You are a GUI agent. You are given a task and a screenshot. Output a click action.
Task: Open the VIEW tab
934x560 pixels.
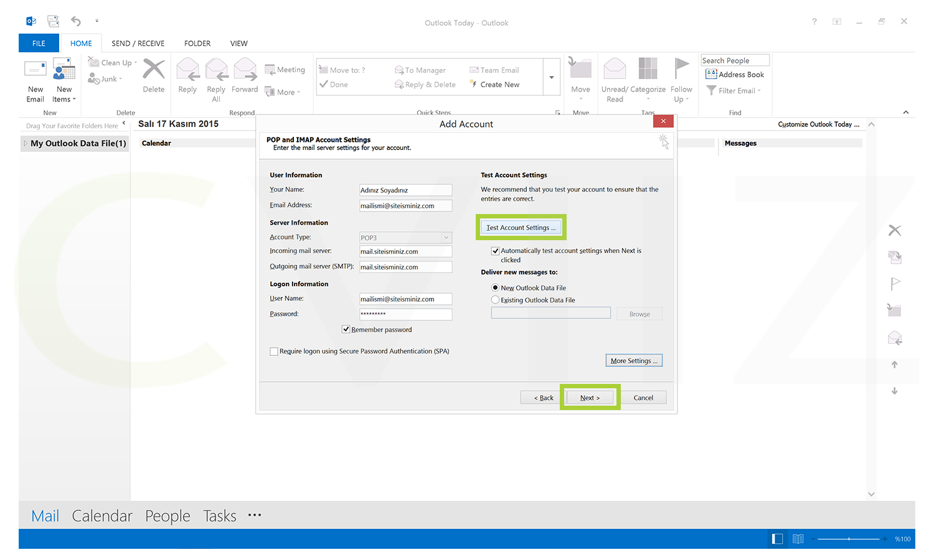239,43
